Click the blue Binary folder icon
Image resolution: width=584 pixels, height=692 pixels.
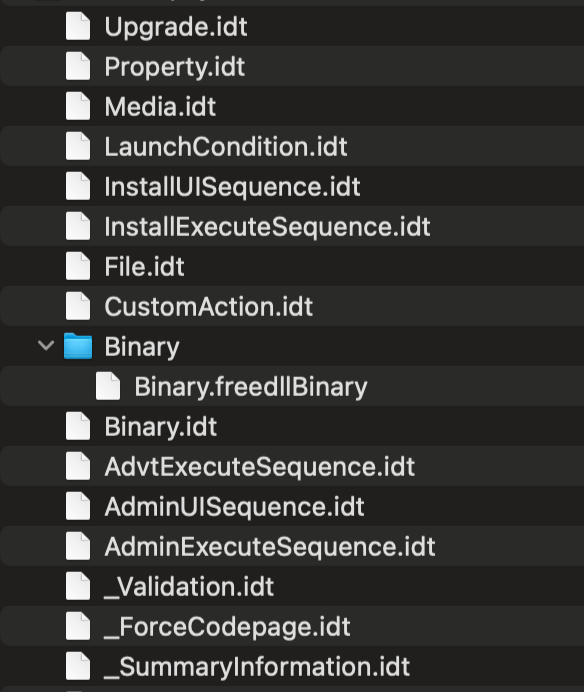(x=78, y=346)
